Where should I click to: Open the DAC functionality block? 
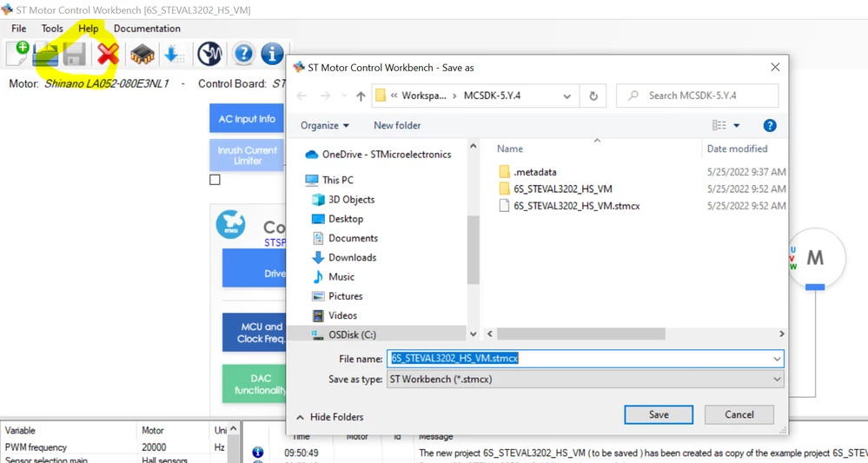[x=254, y=383]
